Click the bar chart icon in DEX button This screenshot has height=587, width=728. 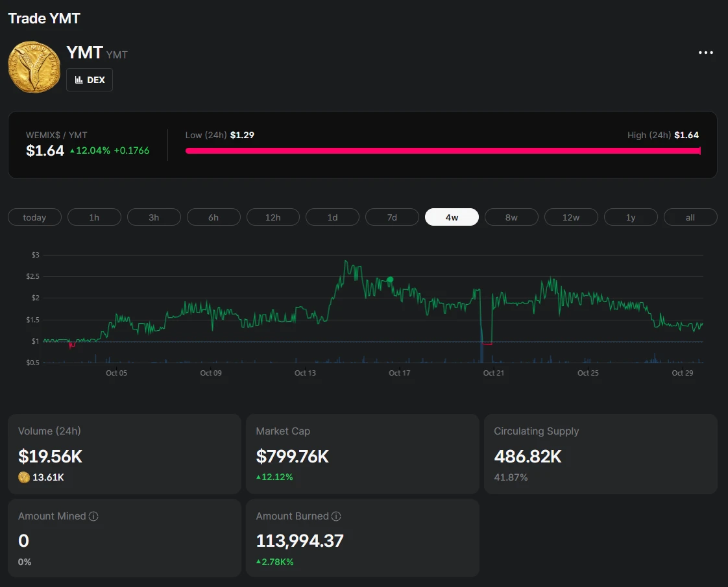79,80
